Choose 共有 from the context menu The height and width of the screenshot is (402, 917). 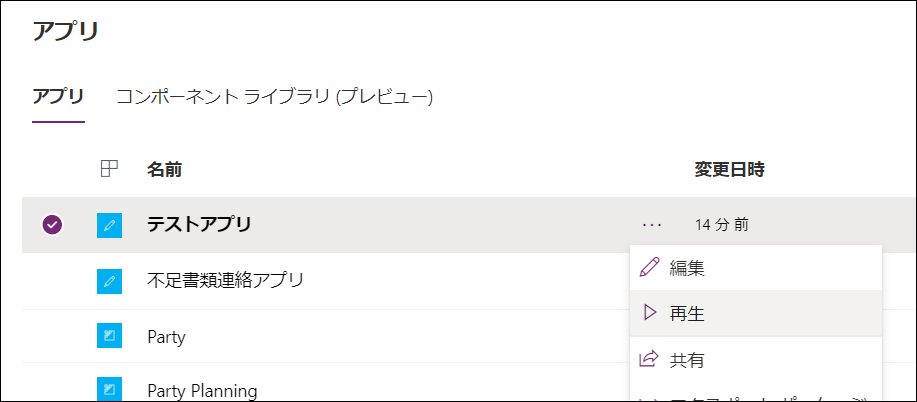point(756,359)
